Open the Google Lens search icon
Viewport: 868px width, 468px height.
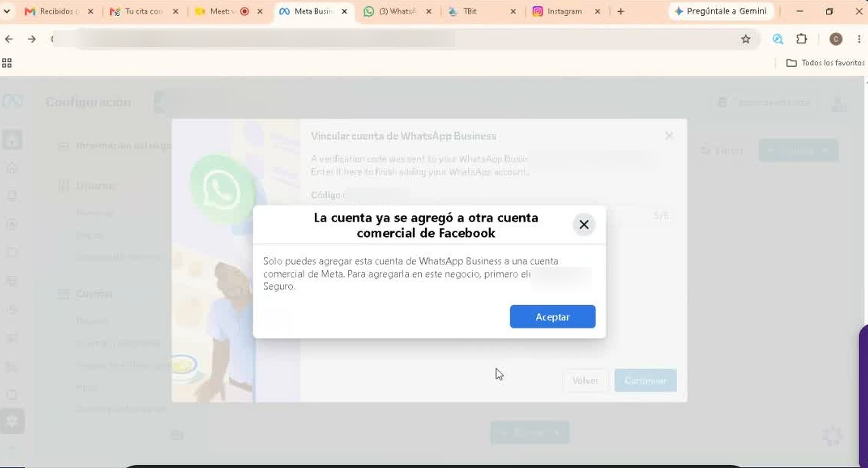pos(778,39)
